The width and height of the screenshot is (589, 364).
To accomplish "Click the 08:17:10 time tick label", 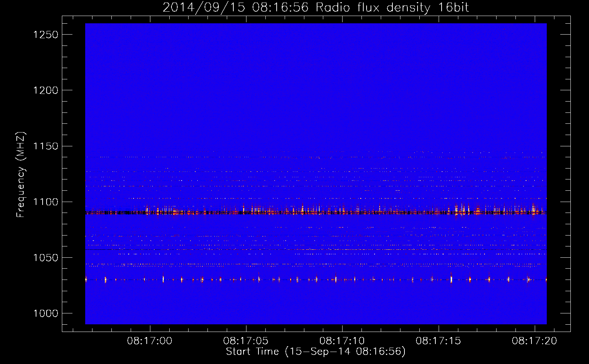I will (x=342, y=341).
